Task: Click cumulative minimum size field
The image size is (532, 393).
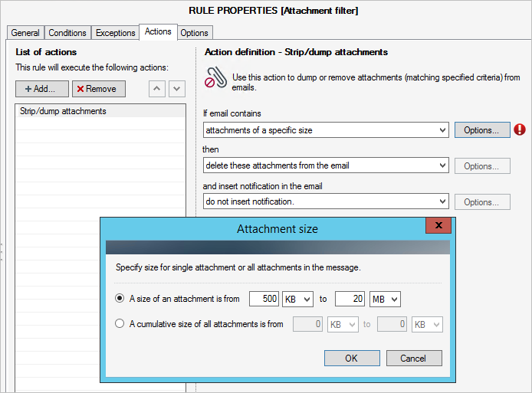Action: coord(307,324)
